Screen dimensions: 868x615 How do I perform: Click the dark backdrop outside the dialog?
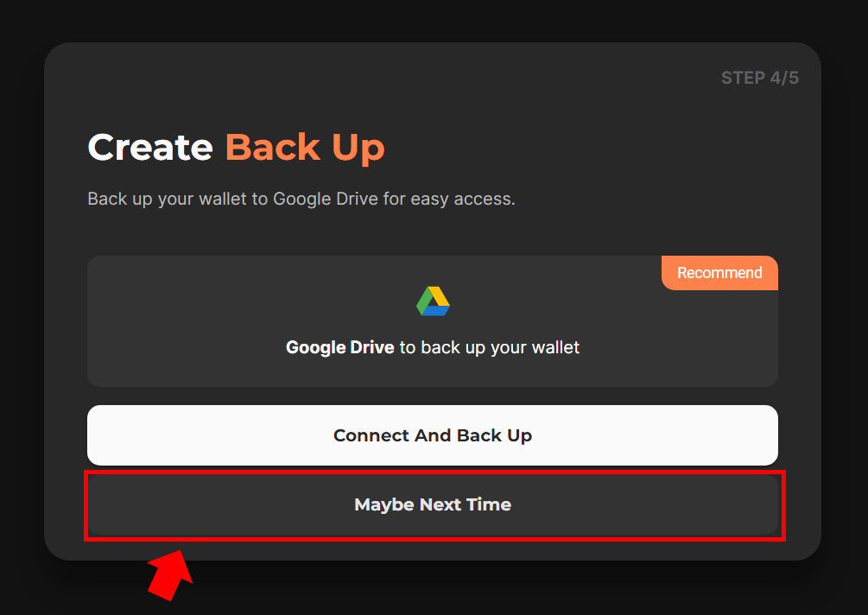click(22, 346)
